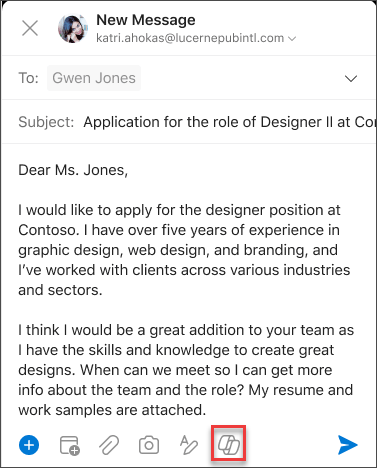Attach a file using the paperclip icon

(x=109, y=445)
